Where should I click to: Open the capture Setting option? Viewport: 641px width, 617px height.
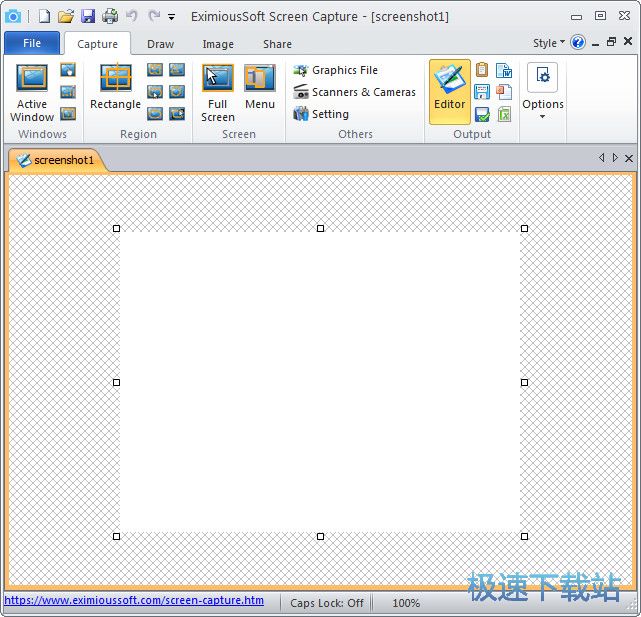click(x=321, y=114)
